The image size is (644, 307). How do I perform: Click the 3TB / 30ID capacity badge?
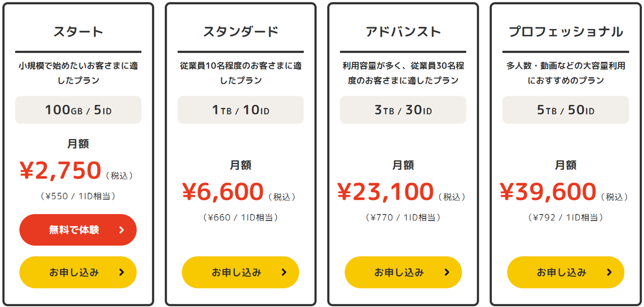coord(402,110)
